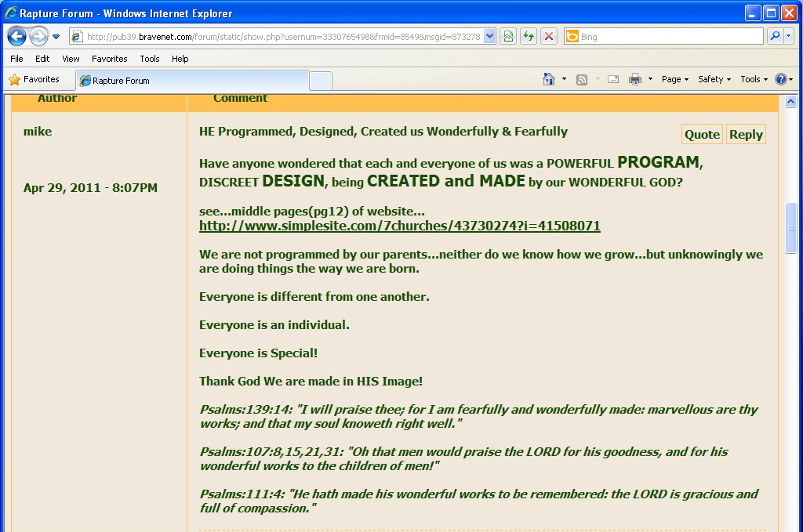
Task: Click the post title HE Programmed, Designed
Action: [x=383, y=132]
